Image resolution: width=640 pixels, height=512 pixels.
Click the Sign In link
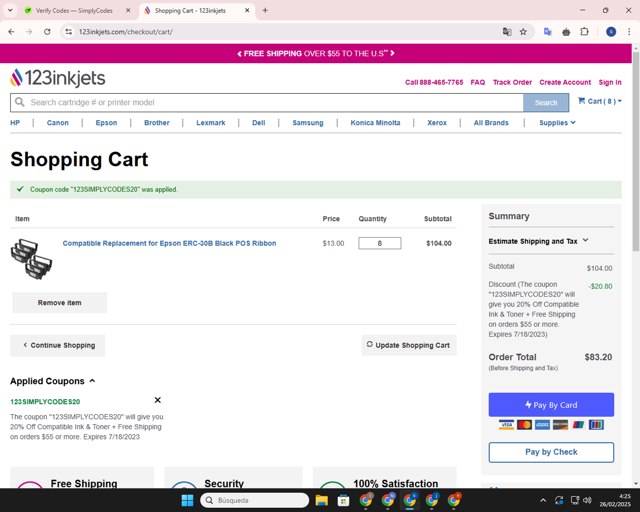[610, 82]
